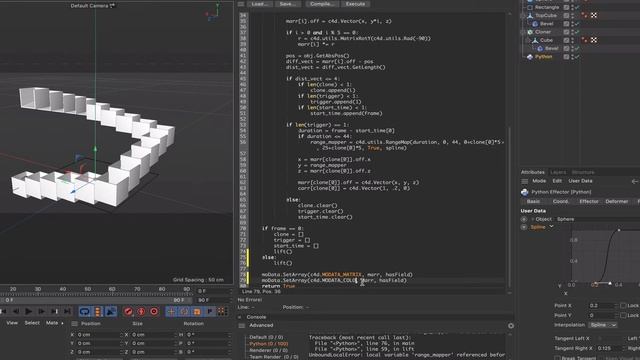Toggle loop playback mode icon

84,311
